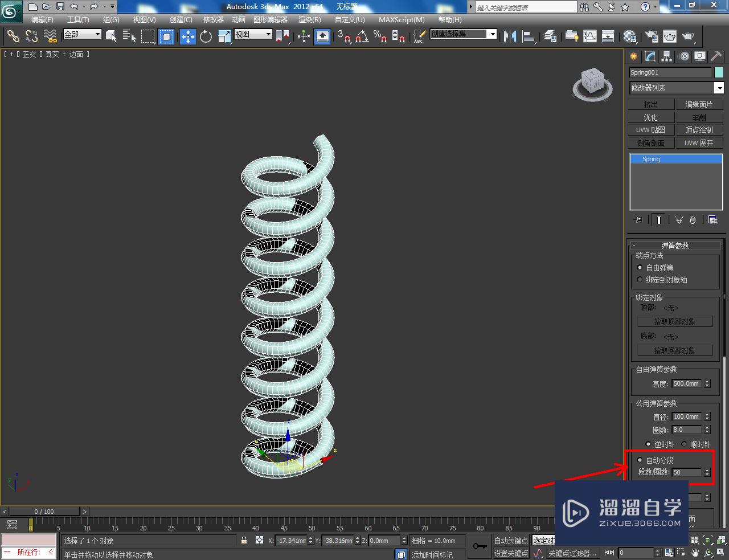The width and height of the screenshot is (729, 560).
Task: Click the Pin Stack icon
Action: click(638, 220)
